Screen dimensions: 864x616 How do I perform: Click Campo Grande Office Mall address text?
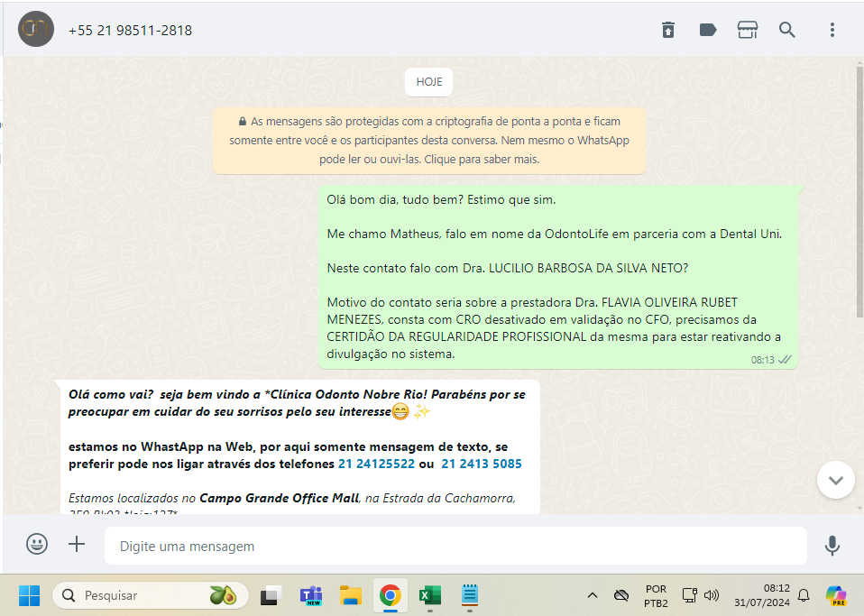pos(279,498)
